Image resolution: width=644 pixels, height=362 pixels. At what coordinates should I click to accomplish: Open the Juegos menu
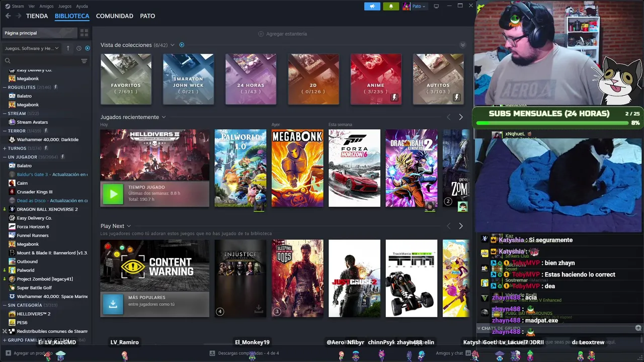65,6
